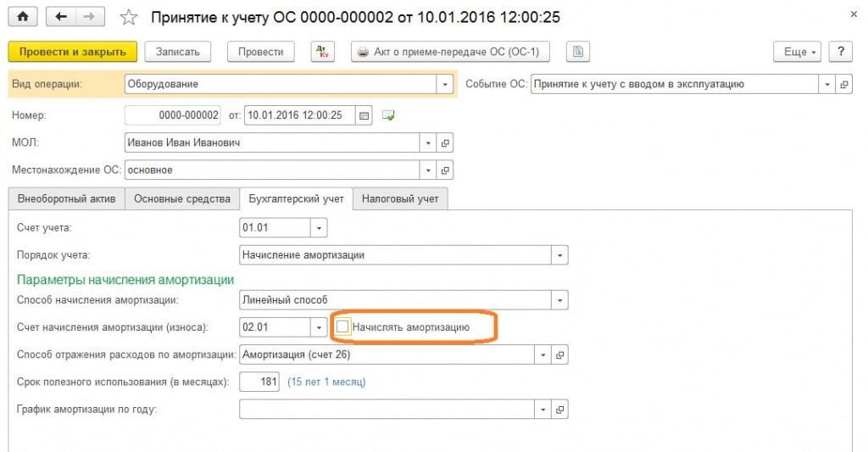Show Дт/Кт postings icon
Screen dimensions: 868x452
[x=322, y=52]
